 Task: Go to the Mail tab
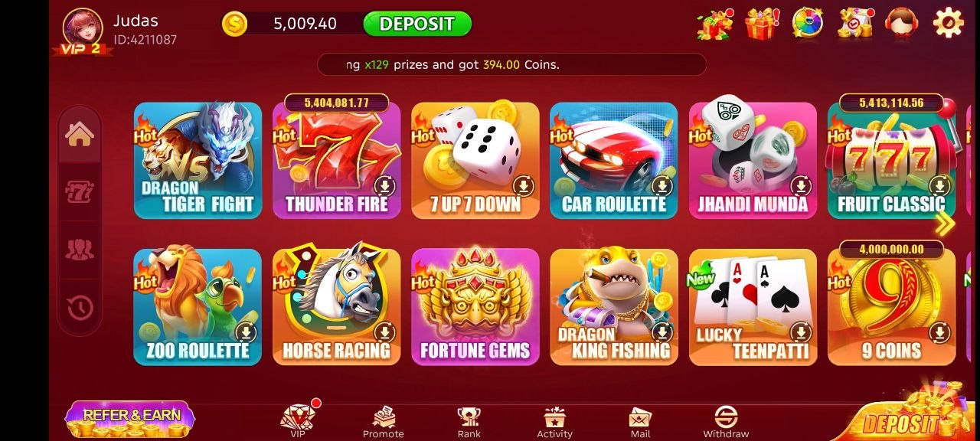(640, 422)
